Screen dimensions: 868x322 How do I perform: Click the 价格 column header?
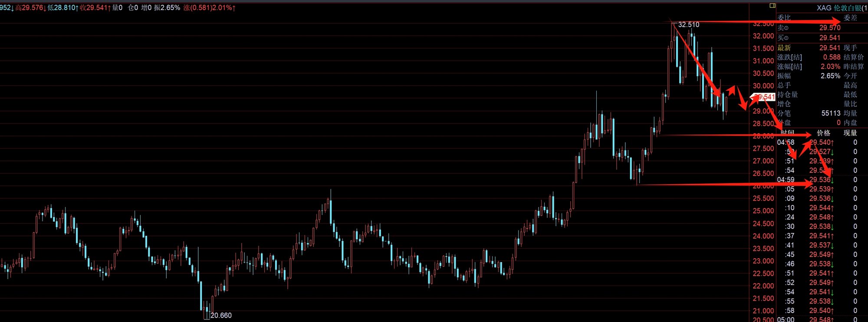823,133
